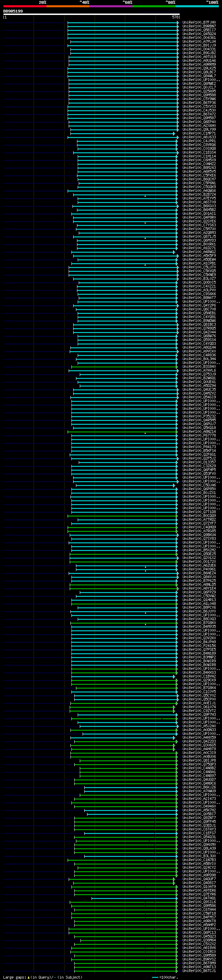
Task: Select hit label UniRef100_A8N214
Action: coord(199,431)
